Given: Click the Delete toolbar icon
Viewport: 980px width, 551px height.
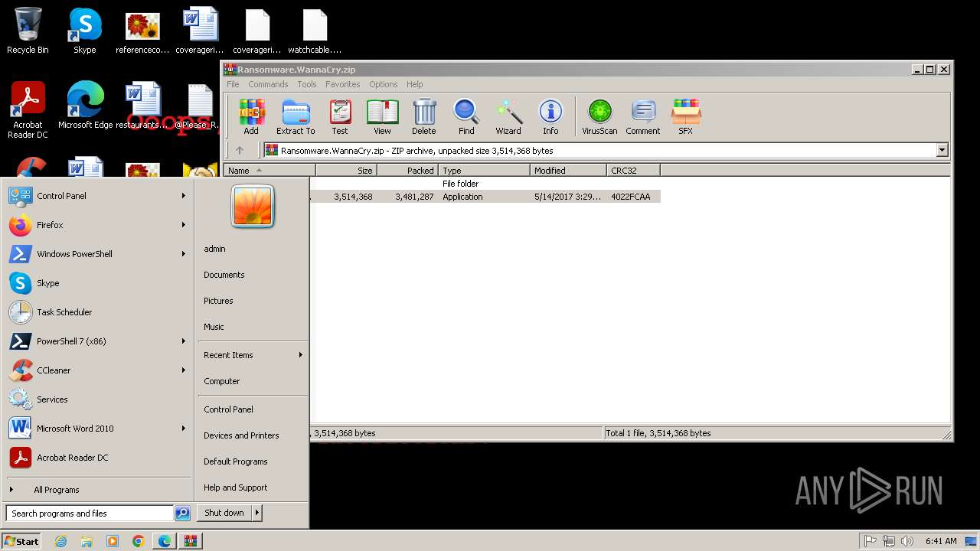Looking at the screenshot, I should click(x=424, y=117).
